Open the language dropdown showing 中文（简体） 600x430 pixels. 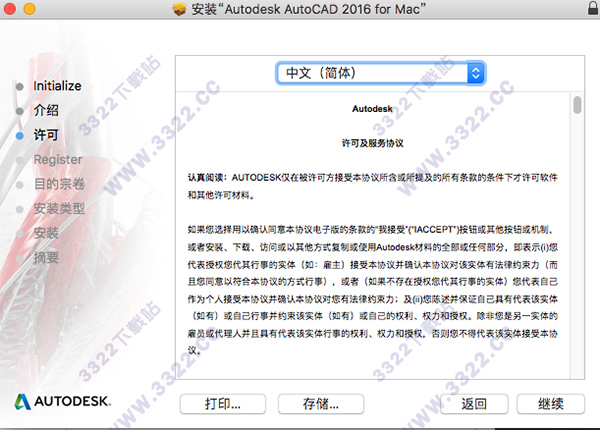coord(380,73)
